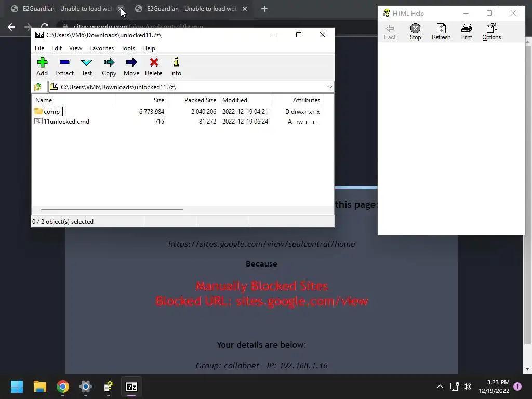Click Stop in the HTML Help toolbar
This screenshot has height=399, width=532.
(x=415, y=32)
